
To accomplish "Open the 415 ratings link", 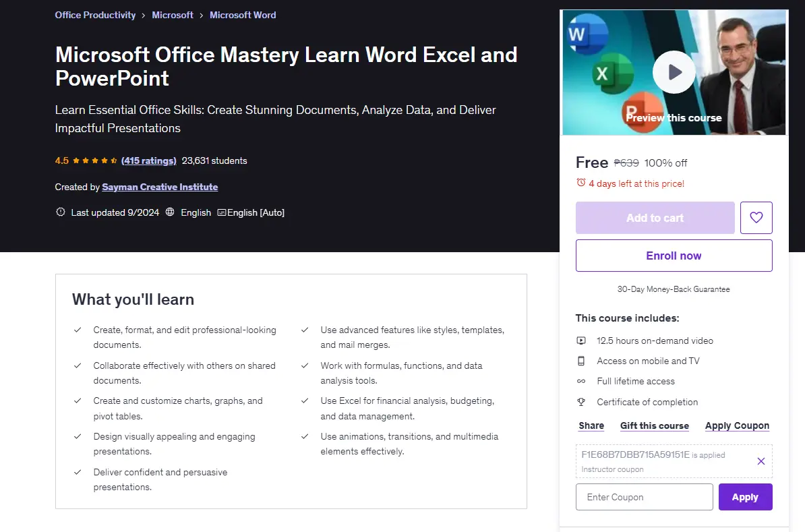I will pyautogui.click(x=149, y=160).
